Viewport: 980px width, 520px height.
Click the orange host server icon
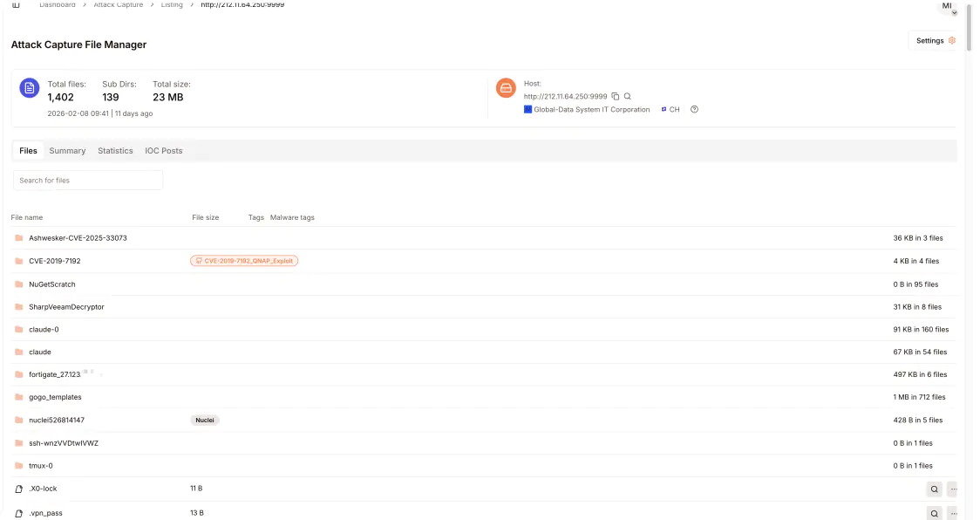pos(506,88)
